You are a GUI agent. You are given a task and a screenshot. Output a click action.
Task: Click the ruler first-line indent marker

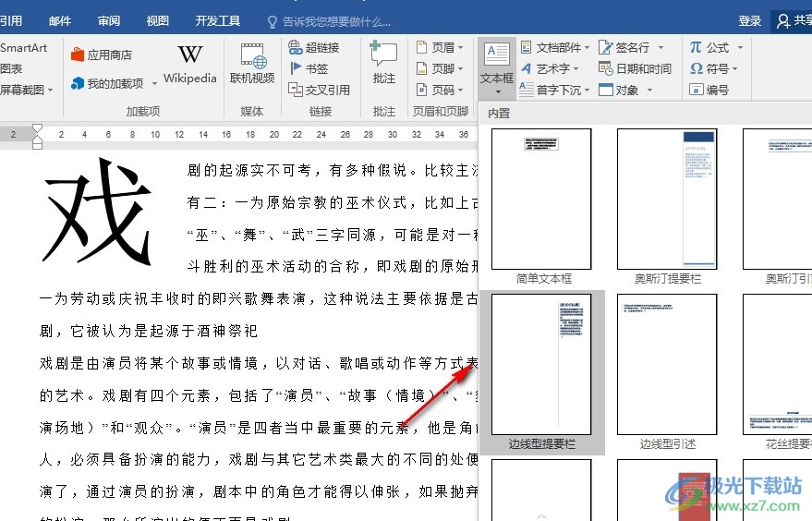37,128
